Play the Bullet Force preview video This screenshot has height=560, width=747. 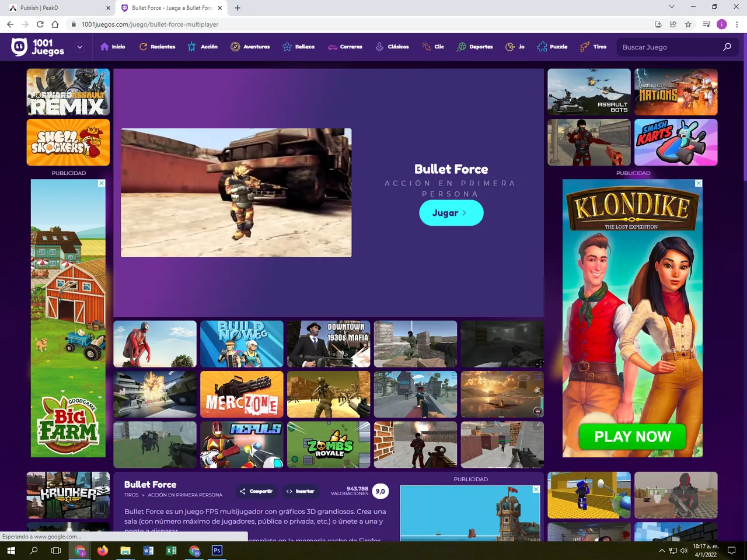click(236, 192)
